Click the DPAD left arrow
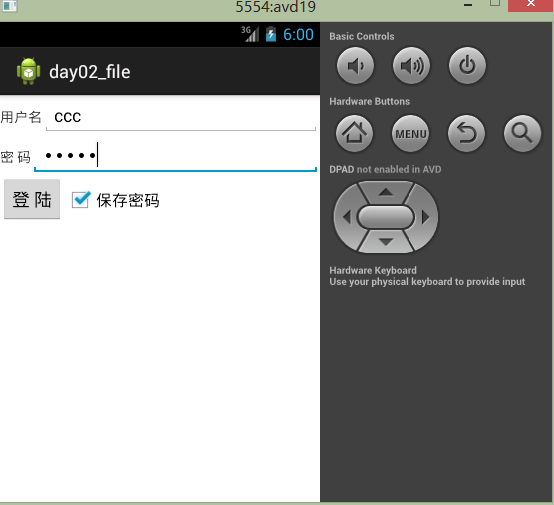 click(x=347, y=217)
